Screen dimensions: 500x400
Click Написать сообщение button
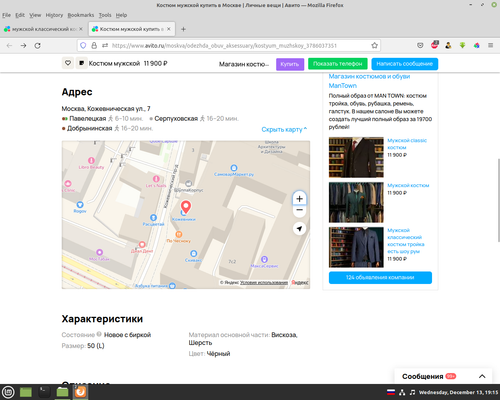[405, 64]
